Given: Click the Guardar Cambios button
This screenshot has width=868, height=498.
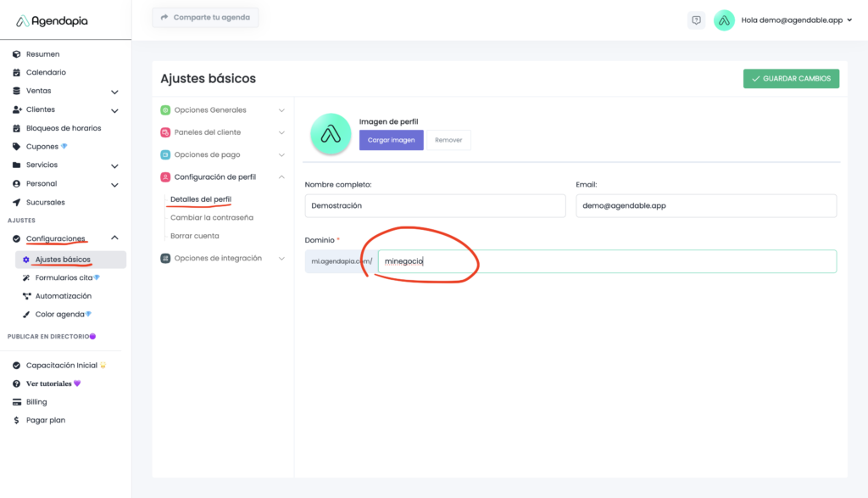Looking at the screenshot, I should pyautogui.click(x=791, y=79).
